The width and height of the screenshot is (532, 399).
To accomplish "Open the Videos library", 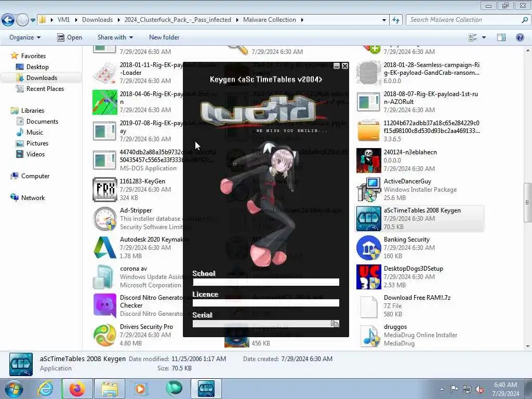I will pos(35,154).
